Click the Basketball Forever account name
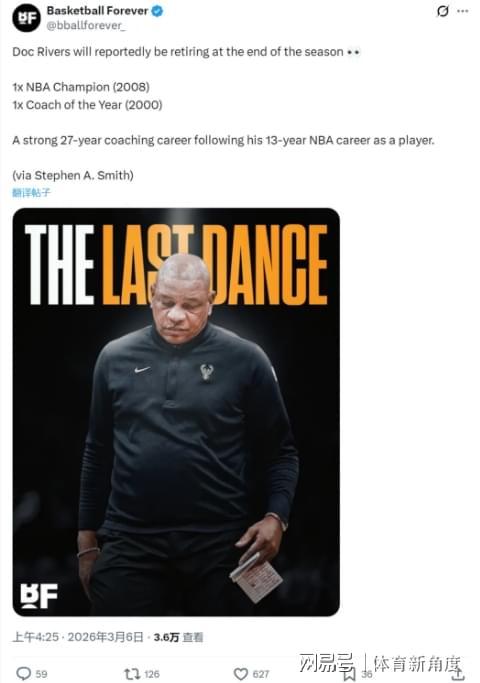This screenshot has height=683, width=480. point(97,11)
